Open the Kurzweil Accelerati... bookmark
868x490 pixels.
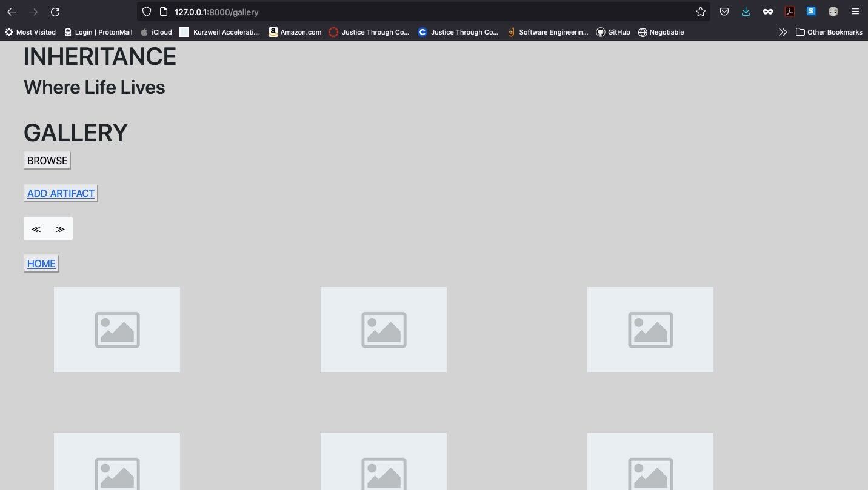tap(219, 32)
